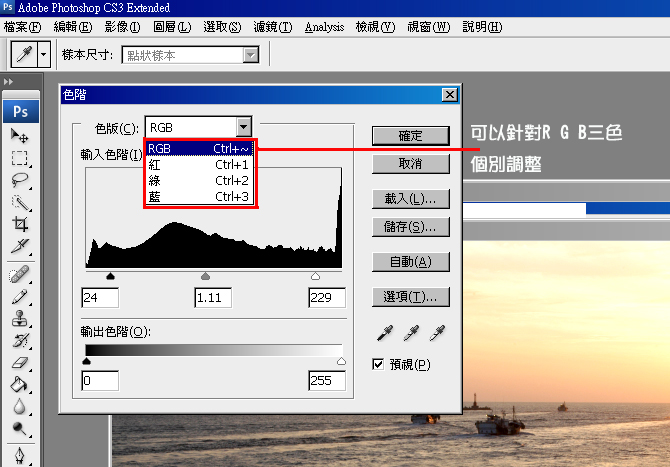Screen dimensions: 670x467
Task: Cancel the dialog with 取消
Action: tap(411, 164)
